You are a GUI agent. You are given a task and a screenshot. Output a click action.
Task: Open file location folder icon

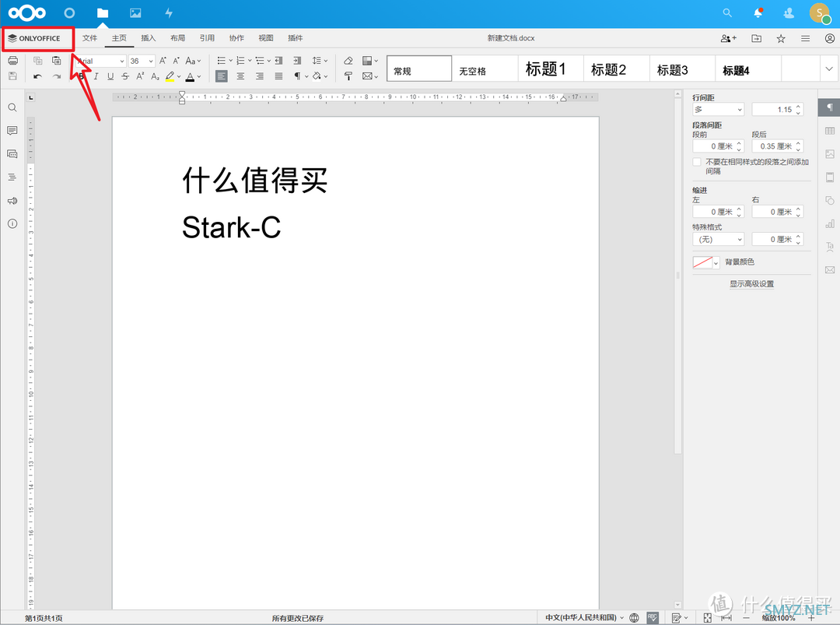(757, 39)
